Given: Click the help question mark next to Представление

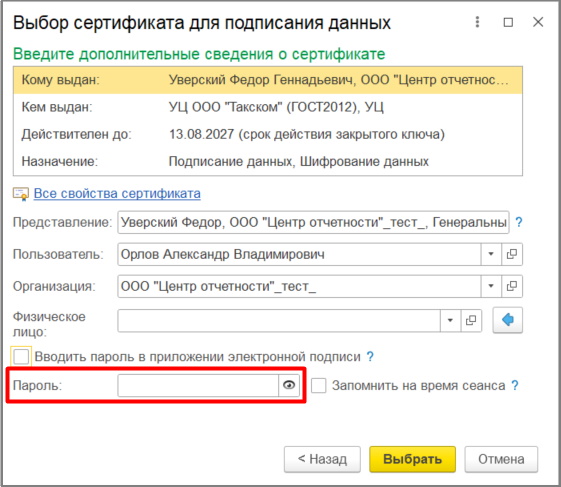Looking at the screenshot, I should click(x=519, y=222).
